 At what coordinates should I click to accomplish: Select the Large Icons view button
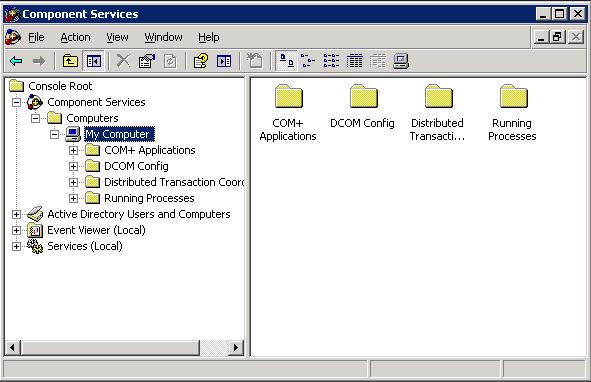pos(286,61)
